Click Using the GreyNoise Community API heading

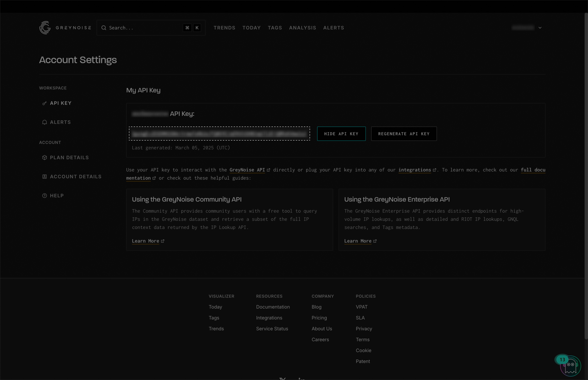(187, 199)
